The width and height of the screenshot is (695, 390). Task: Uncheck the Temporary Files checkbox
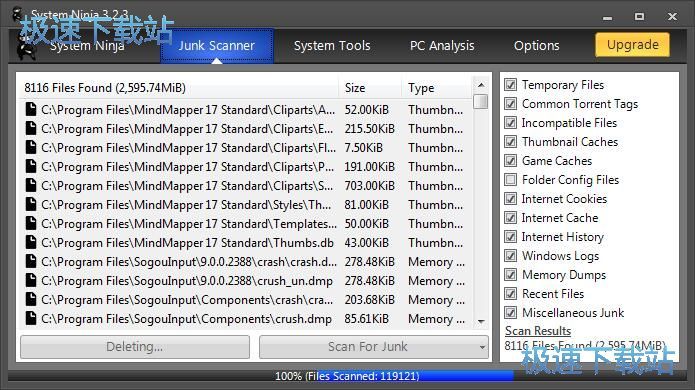[x=511, y=85]
